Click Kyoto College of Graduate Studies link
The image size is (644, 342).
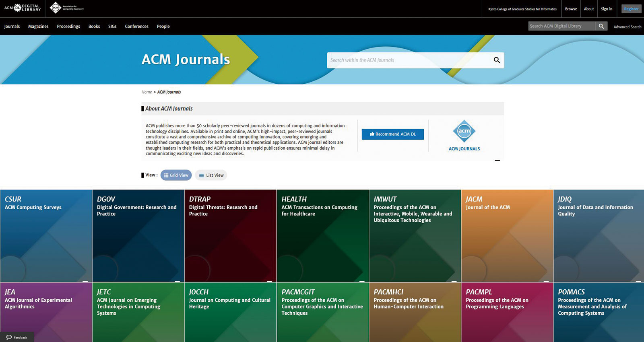tap(522, 9)
